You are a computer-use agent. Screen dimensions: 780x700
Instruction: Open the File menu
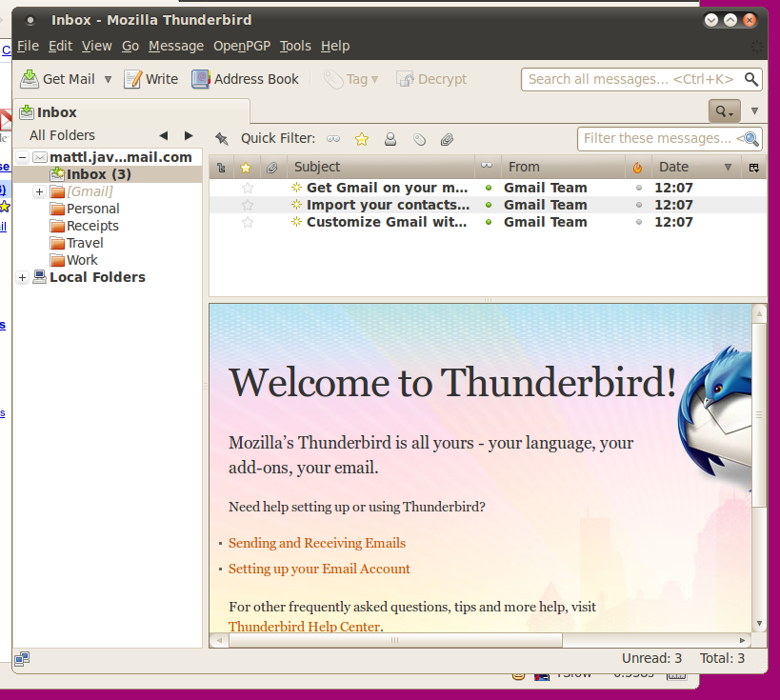(28, 47)
